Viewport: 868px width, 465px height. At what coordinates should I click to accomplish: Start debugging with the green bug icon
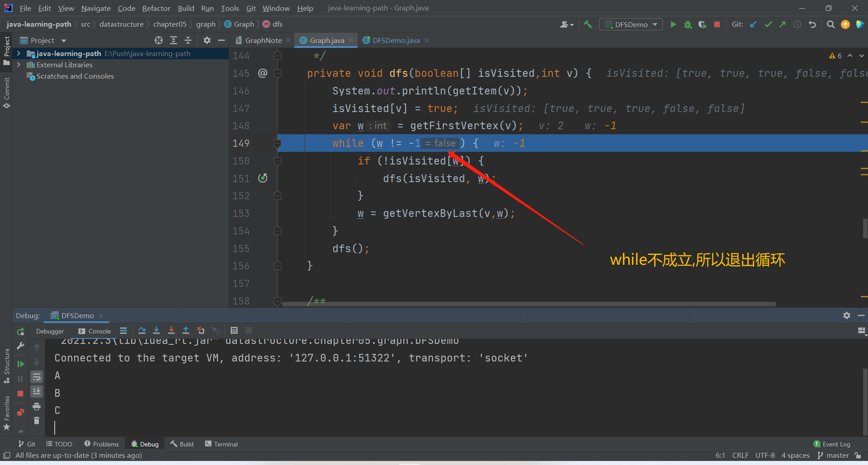(x=688, y=24)
